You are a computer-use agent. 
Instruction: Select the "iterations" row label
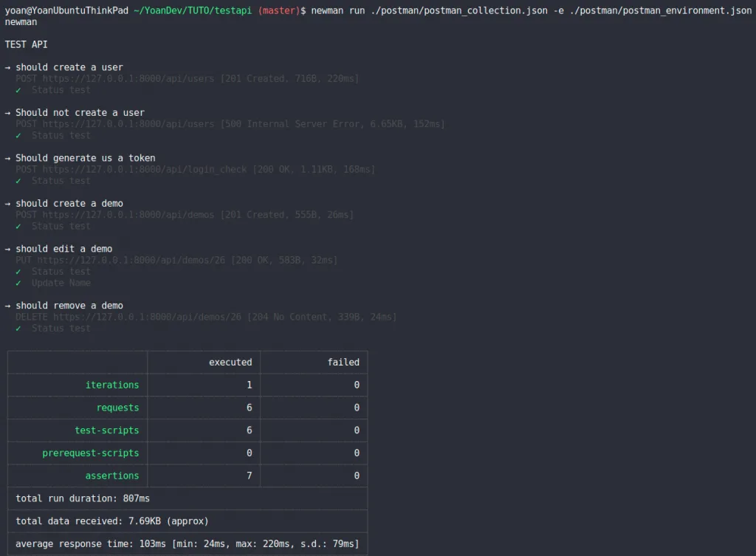click(x=112, y=385)
